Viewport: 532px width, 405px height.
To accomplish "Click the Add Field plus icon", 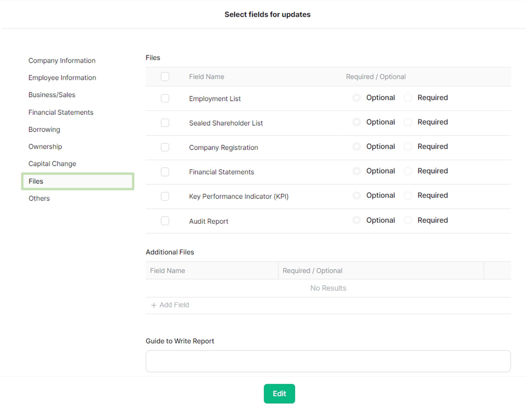I will 154,305.
